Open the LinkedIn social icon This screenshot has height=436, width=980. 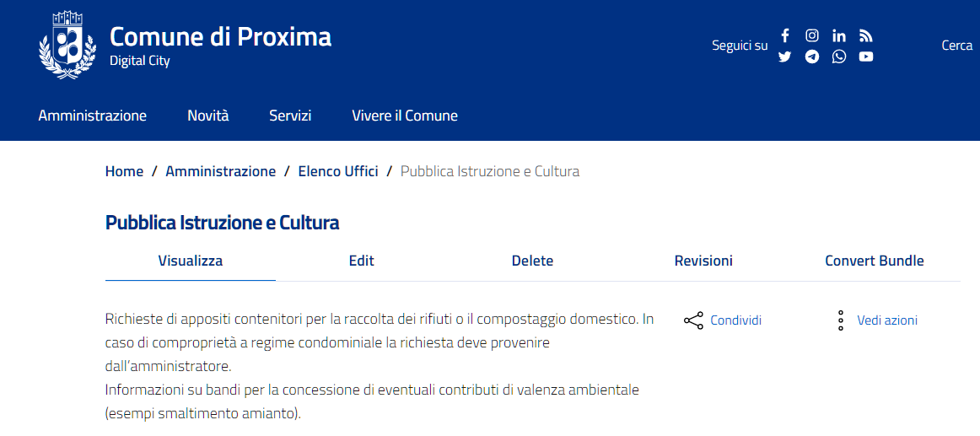click(x=838, y=35)
